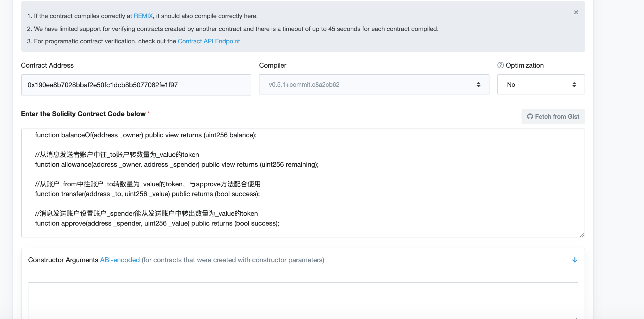Open the Contract API Endpoint link
This screenshot has width=644, height=319.
(x=209, y=41)
